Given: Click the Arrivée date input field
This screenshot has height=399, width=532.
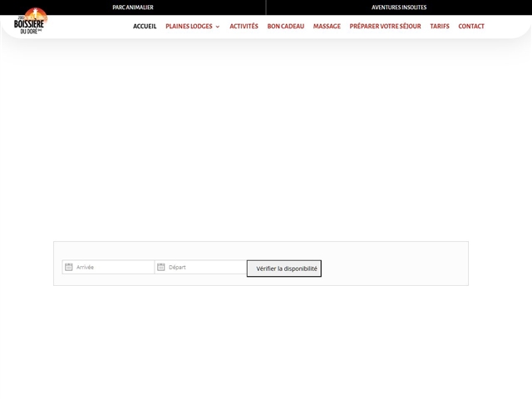Looking at the screenshot, I should (x=113, y=267).
